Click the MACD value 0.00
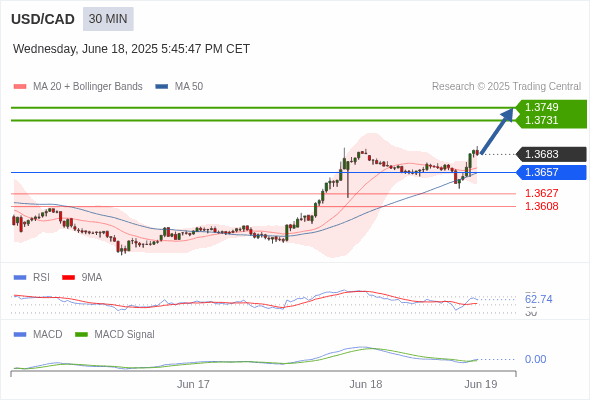The height and width of the screenshot is (400, 590). 535,359
